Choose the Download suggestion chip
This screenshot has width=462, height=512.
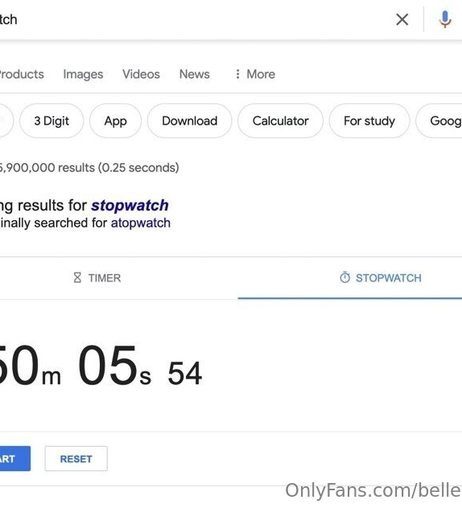[x=189, y=121]
